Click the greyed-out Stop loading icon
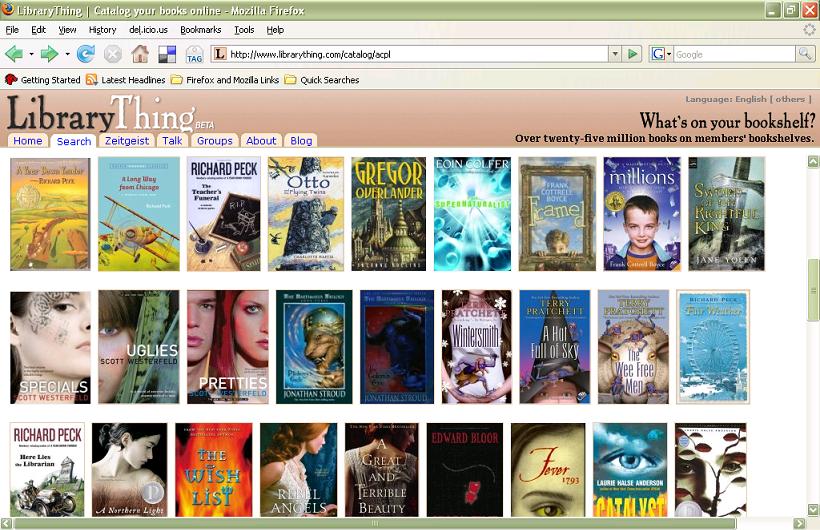Viewport: 820px width, 530px height. point(112,54)
